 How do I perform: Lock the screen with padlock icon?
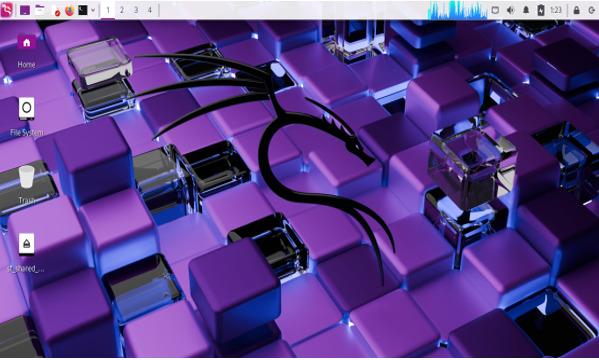coord(576,10)
